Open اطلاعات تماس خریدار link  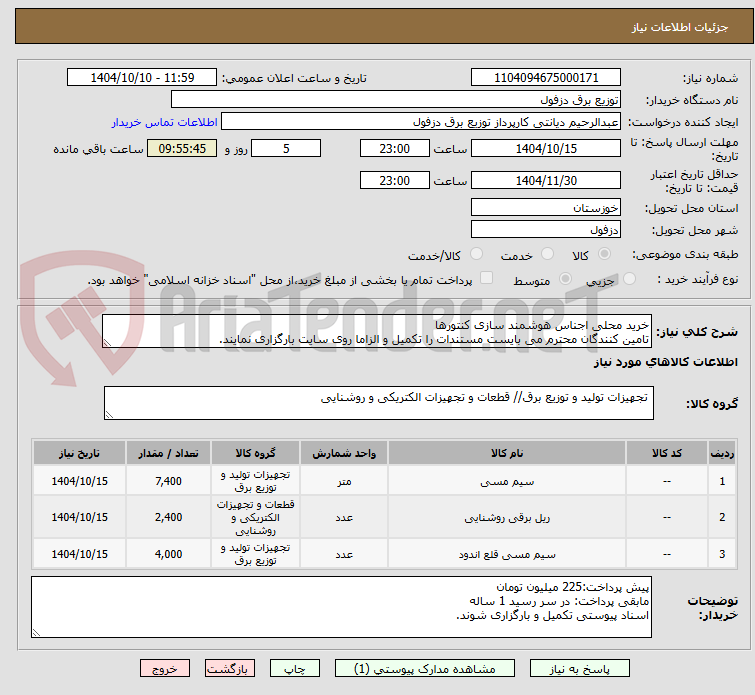point(165,122)
